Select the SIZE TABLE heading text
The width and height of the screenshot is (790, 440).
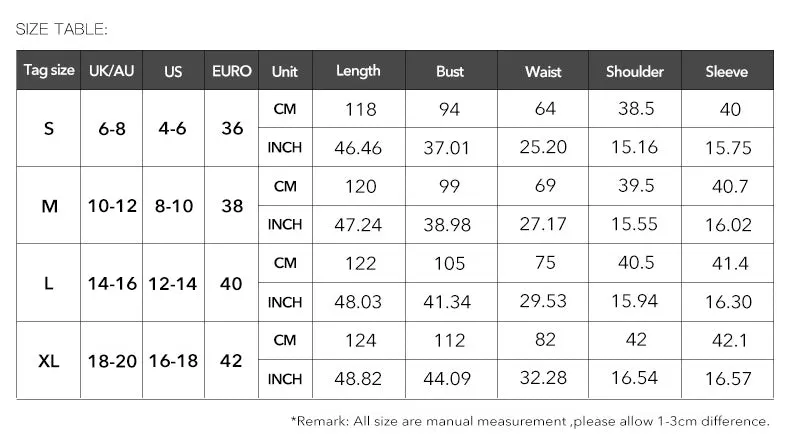pyautogui.click(x=61, y=29)
